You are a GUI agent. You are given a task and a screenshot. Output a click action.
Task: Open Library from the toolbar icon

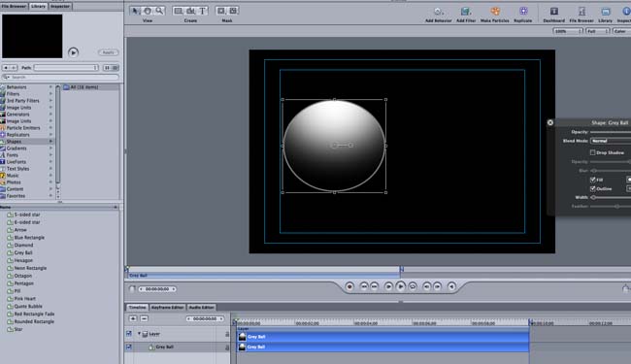pos(605,12)
